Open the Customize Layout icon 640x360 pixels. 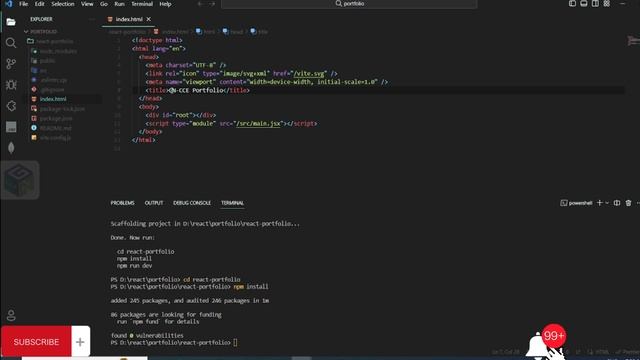[607, 4]
